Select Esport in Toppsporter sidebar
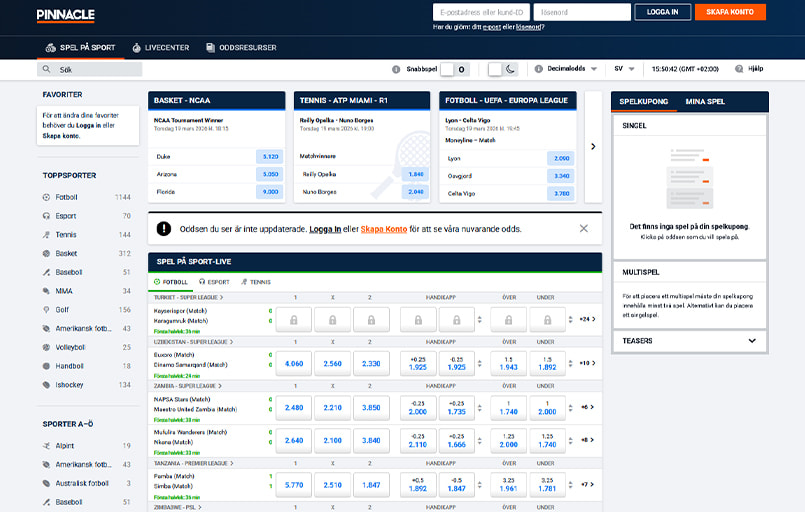Image resolution: width=805 pixels, height=512 pixels. click(x=66, y=216)
